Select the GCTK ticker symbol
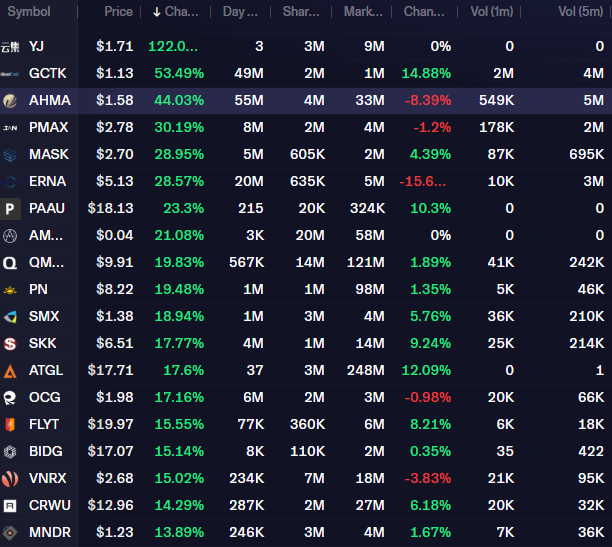Image resolution: width=612 pixels, height=547 pixels. (x=48, y=73)
